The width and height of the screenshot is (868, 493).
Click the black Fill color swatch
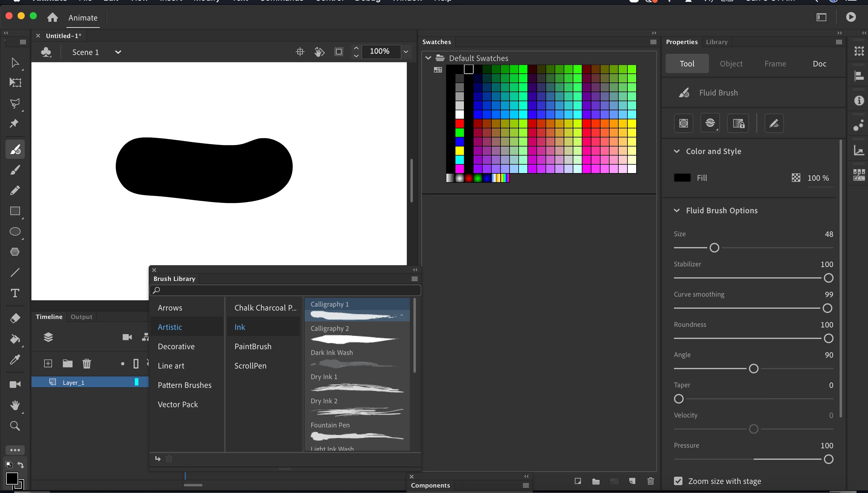click(x=682, y=178)
